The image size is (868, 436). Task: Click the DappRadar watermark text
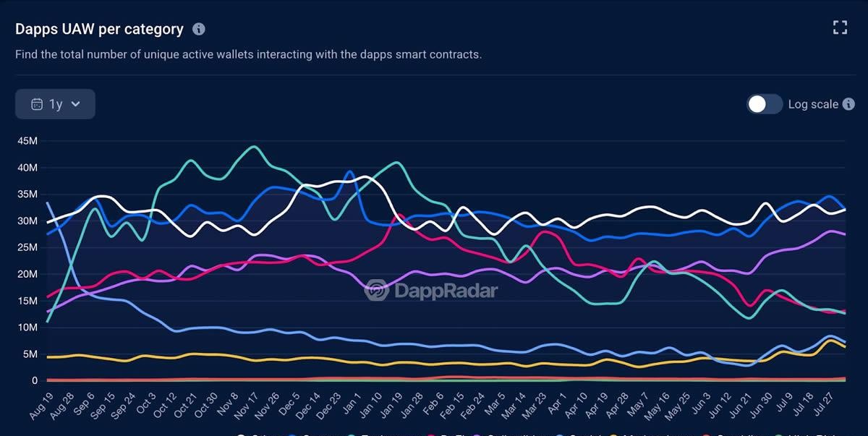point(445,291)
